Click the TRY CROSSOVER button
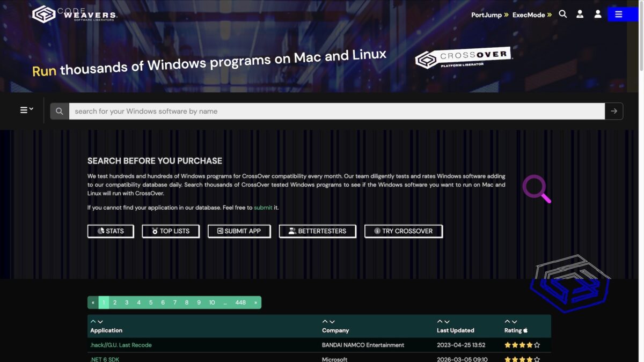 click(x=404, y=231)
